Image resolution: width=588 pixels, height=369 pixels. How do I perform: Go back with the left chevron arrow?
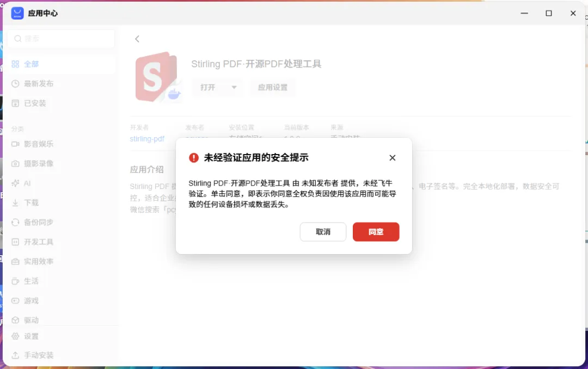pos(137,39)
